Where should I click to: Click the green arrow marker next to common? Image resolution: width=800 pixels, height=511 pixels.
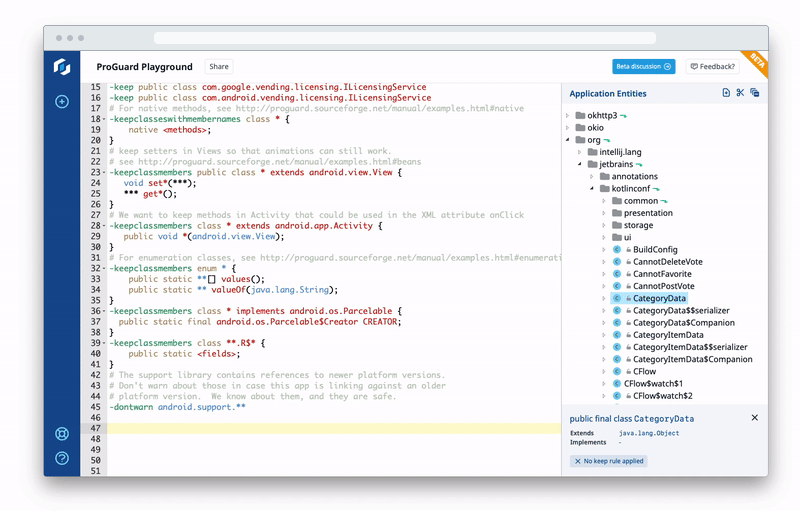[664, 201]
